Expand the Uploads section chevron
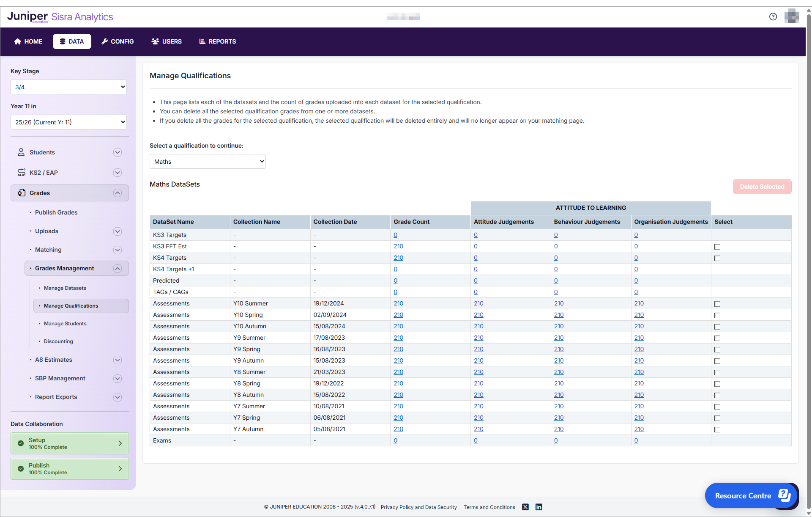 pos(118,231)
